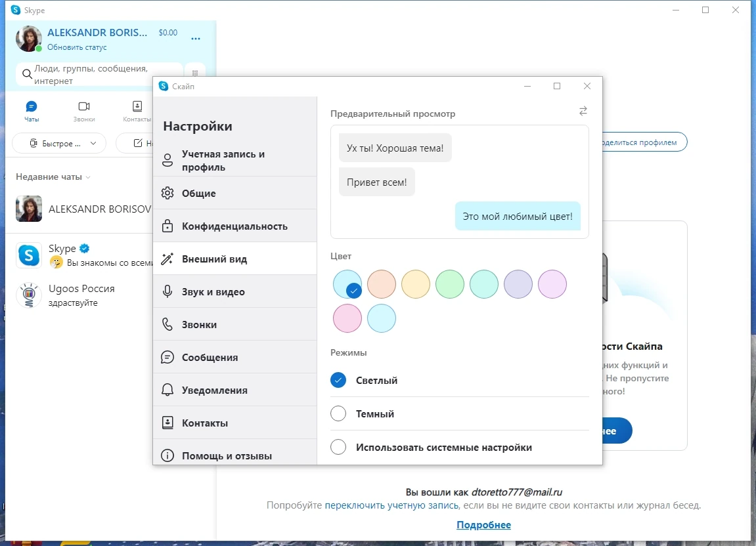Click the Подробнее link
Viewport: 756px width, 546px height.
coord(483,525)
